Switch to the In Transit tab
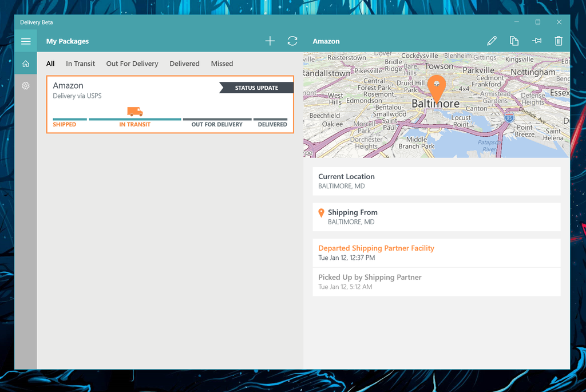The width and height of the screenshot is (586, 392). (80, 64)
